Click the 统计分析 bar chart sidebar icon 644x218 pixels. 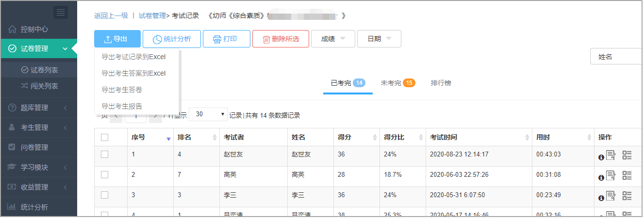(12, 207)
